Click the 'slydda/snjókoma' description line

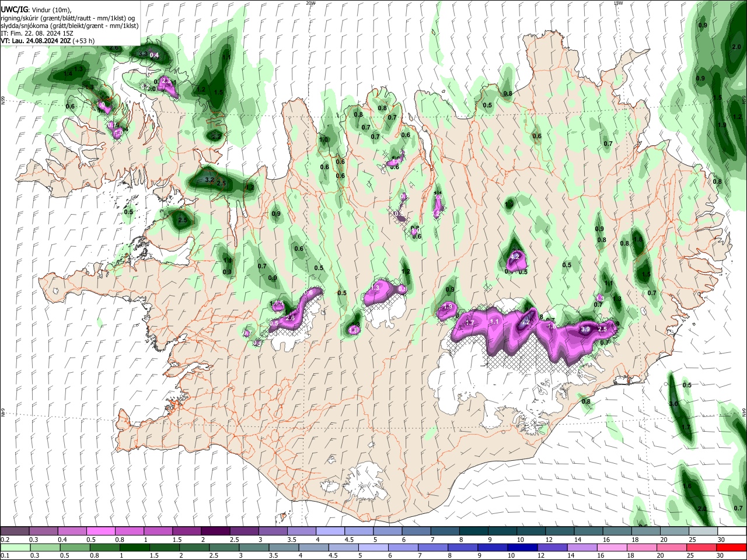69,26
